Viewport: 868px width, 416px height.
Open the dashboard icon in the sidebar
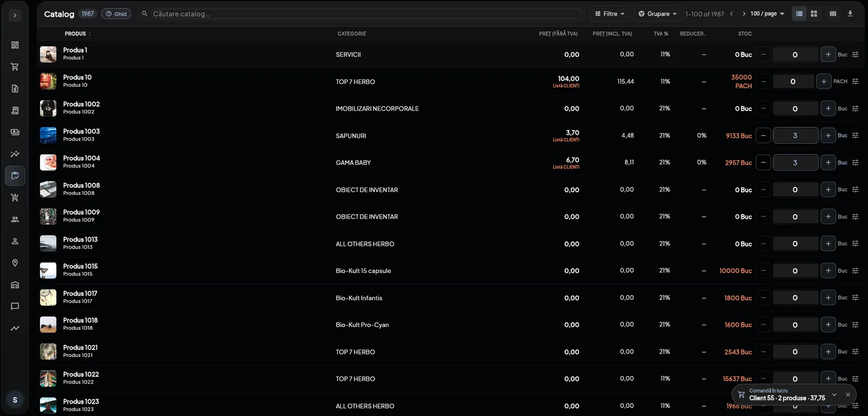pos(15,45)
